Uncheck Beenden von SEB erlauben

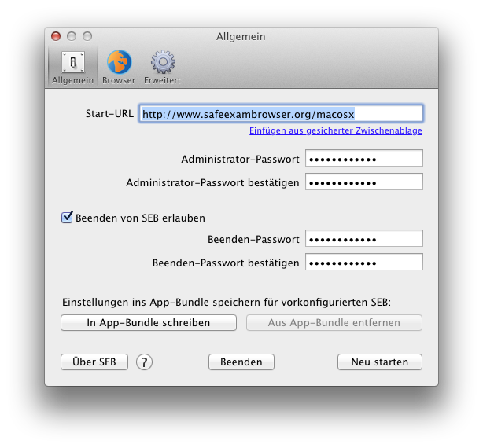click(x=67, y=217)
